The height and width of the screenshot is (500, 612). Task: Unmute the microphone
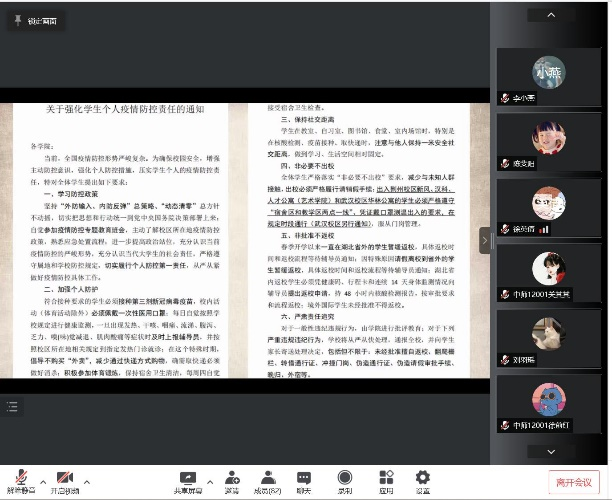[18, 479]
